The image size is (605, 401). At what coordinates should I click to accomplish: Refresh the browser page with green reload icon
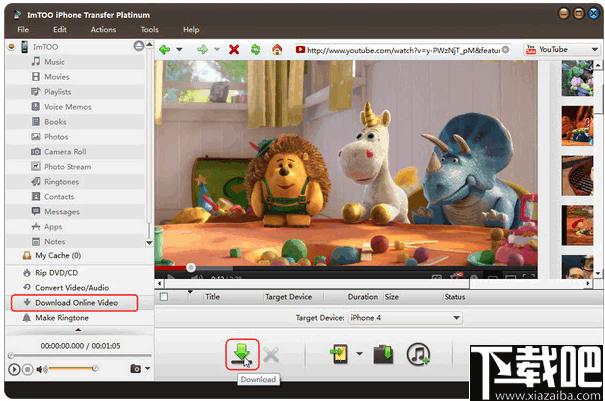(255, 49)
